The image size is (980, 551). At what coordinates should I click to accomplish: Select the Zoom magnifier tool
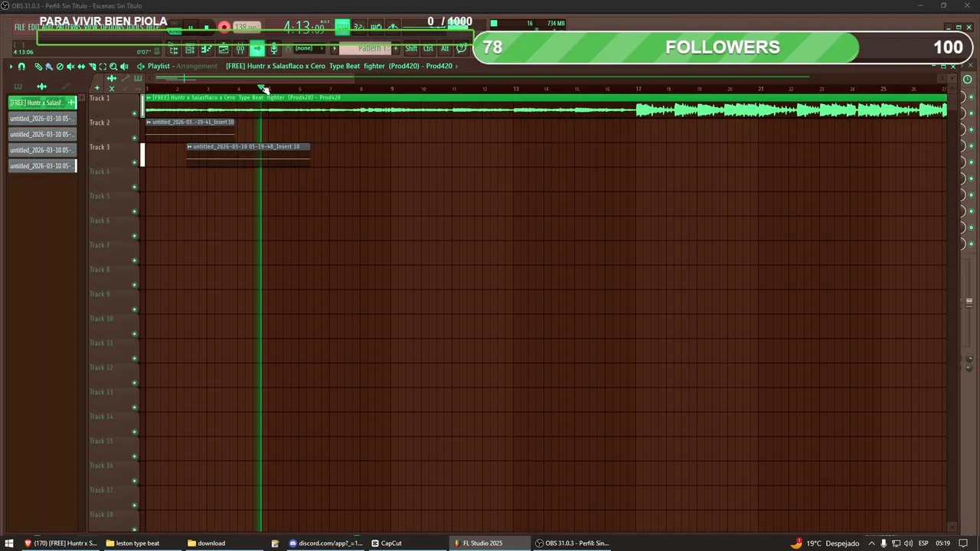tap(113, 67)
